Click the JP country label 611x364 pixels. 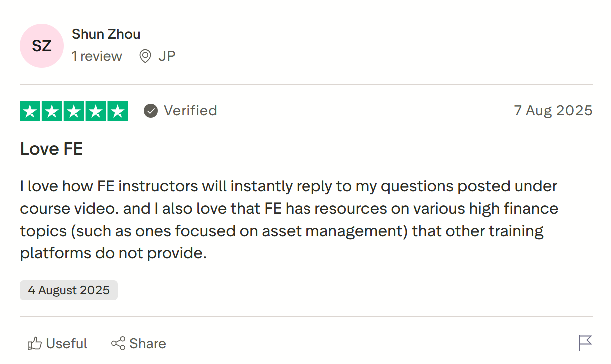coord(167,56)
